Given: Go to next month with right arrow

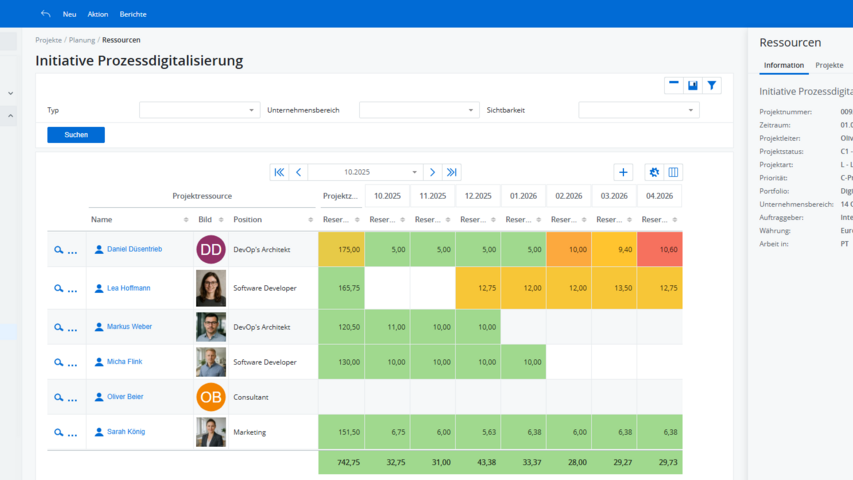Looking at the screenshot, I should click(432, 173).
